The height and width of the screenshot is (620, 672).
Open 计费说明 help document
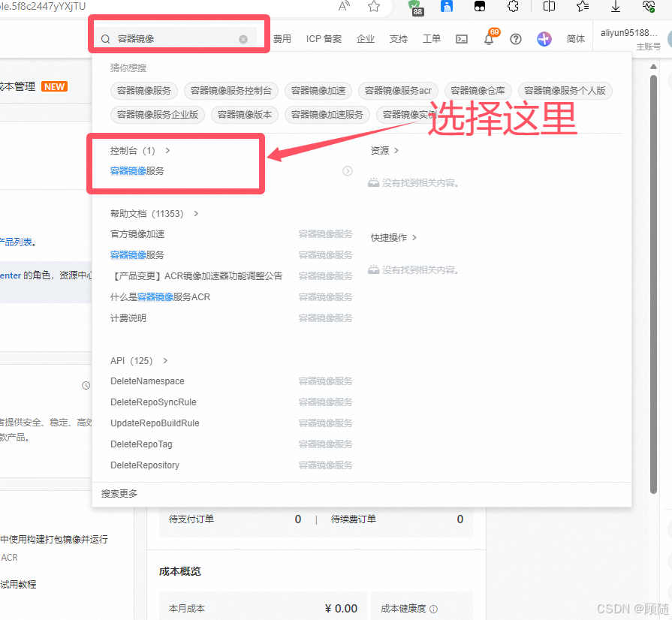[128, 318]
